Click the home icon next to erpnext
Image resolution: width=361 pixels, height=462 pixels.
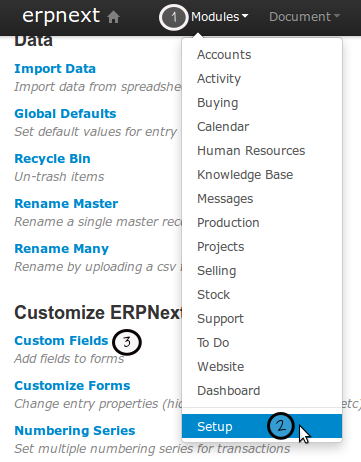pos(113,17)
